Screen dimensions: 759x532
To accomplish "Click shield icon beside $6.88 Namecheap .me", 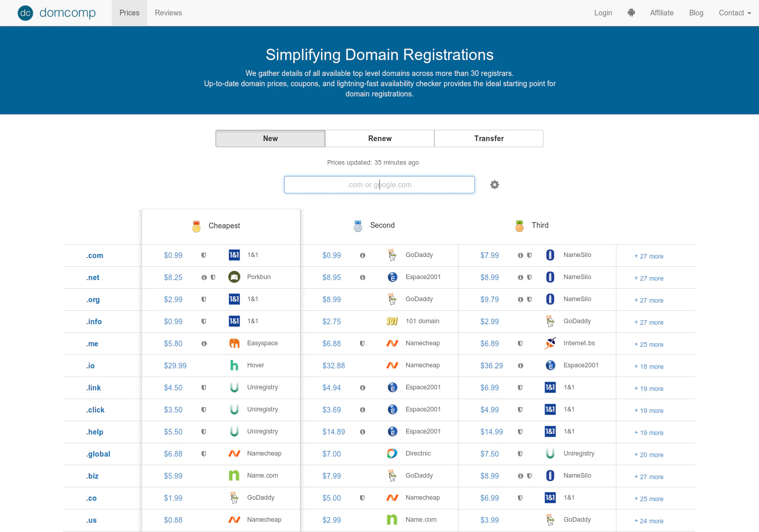I will click(x=362, y=343).
